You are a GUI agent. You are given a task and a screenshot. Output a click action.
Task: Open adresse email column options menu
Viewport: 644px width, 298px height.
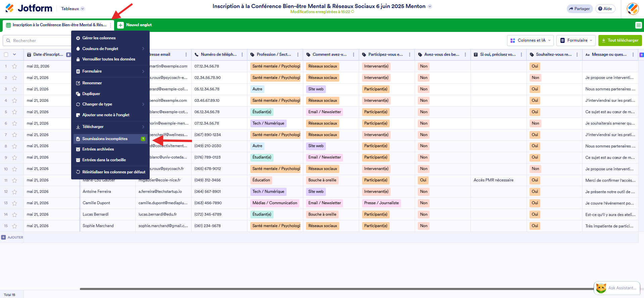(186, 54)
